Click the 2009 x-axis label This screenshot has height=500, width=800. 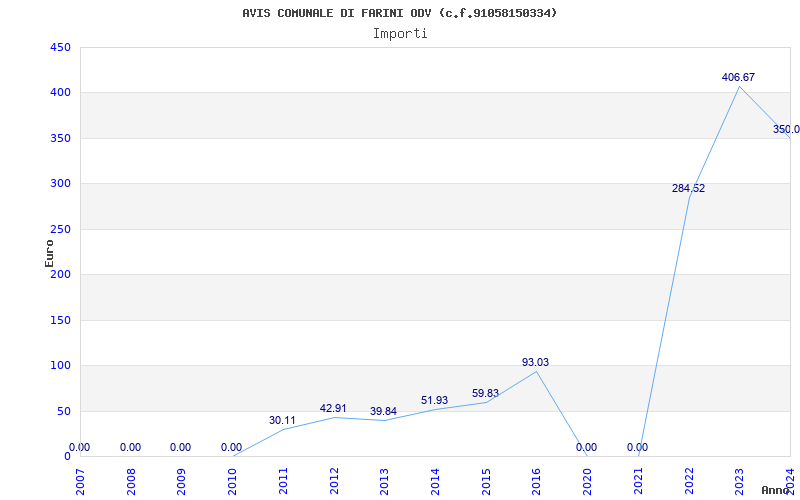[x=181, y=481]
